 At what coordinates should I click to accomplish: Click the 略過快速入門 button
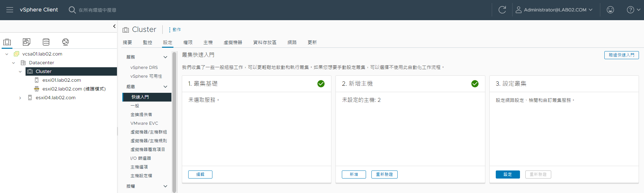621,55
